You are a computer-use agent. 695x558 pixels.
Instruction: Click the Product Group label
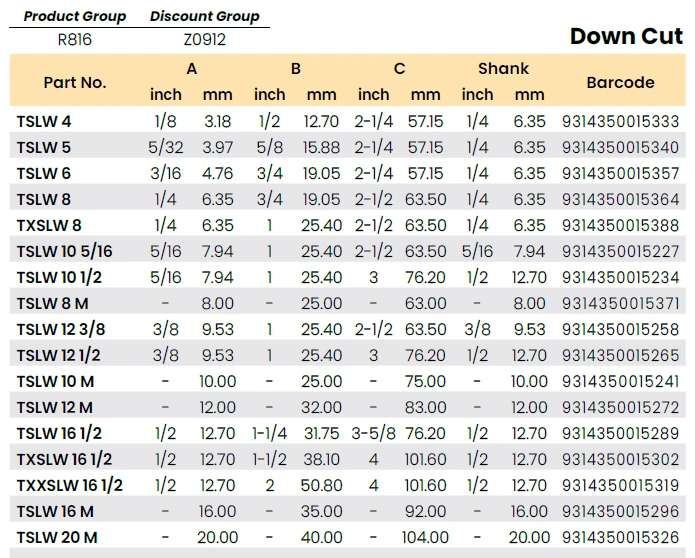75,16
